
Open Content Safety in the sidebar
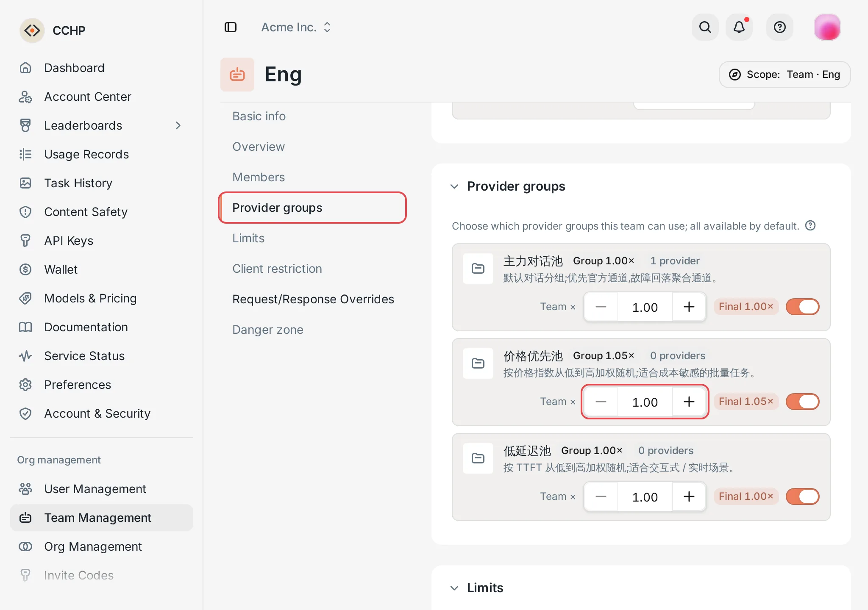pos(102,212)
